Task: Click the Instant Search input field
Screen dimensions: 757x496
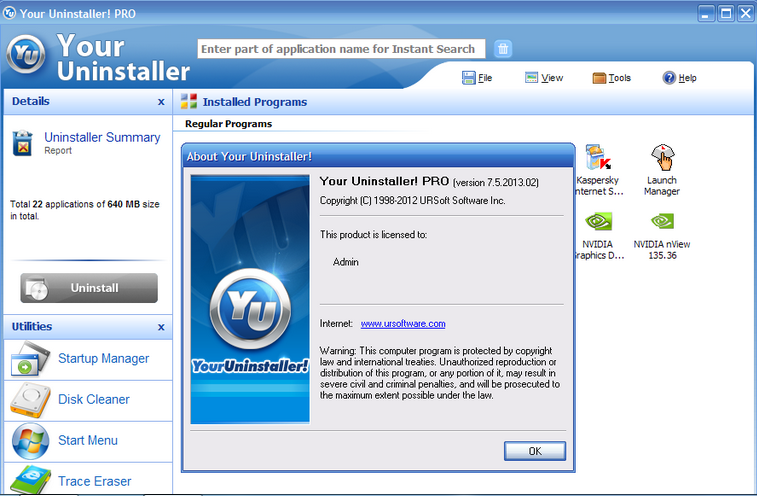Action: pos(341,49)
